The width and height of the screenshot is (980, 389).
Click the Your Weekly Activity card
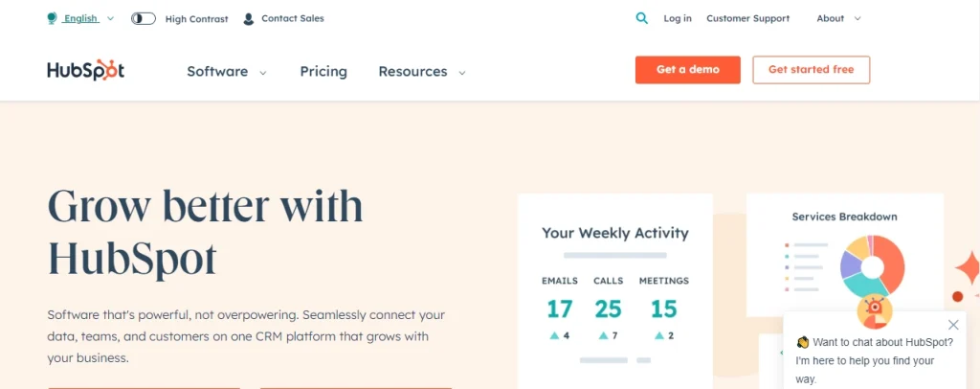[614, 287]
